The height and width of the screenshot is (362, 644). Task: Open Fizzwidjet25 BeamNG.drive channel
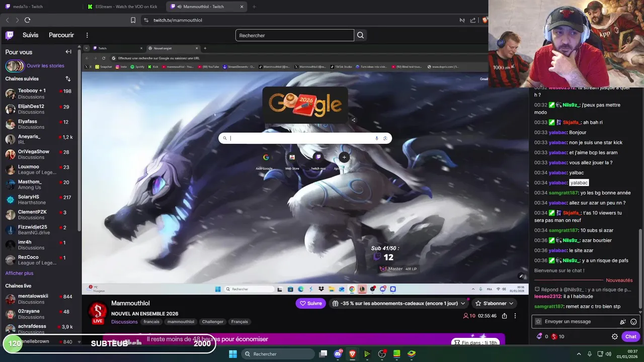point(39,230)
